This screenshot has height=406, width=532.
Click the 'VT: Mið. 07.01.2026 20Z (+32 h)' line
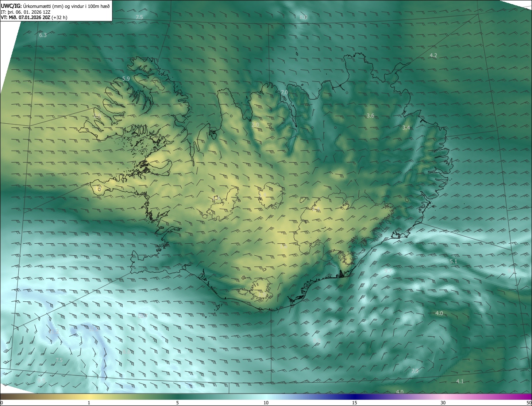pos(34,18)
